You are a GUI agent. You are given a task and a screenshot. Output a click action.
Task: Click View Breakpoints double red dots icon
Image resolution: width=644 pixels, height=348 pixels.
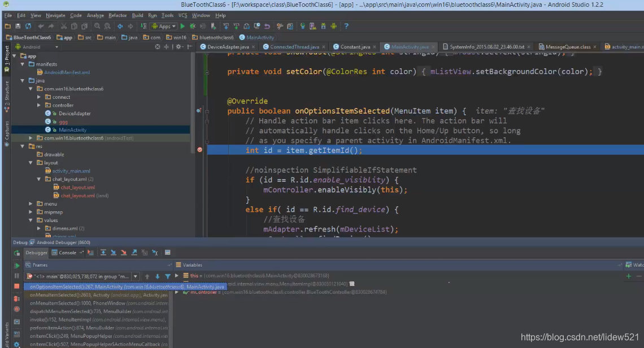click(17, 299)
